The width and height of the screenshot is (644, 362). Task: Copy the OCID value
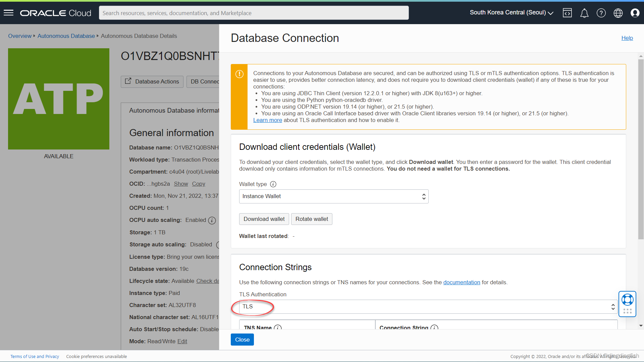pos(199,184)
